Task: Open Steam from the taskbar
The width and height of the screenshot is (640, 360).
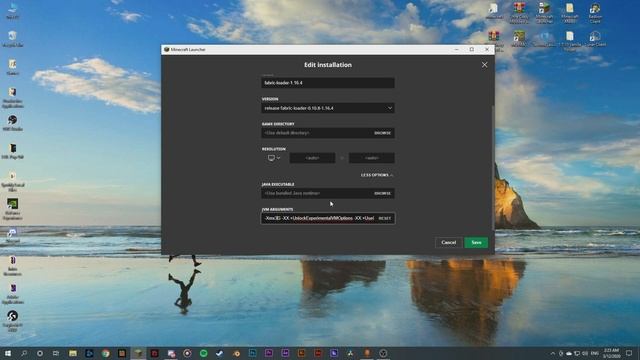Action: [220, 353]
